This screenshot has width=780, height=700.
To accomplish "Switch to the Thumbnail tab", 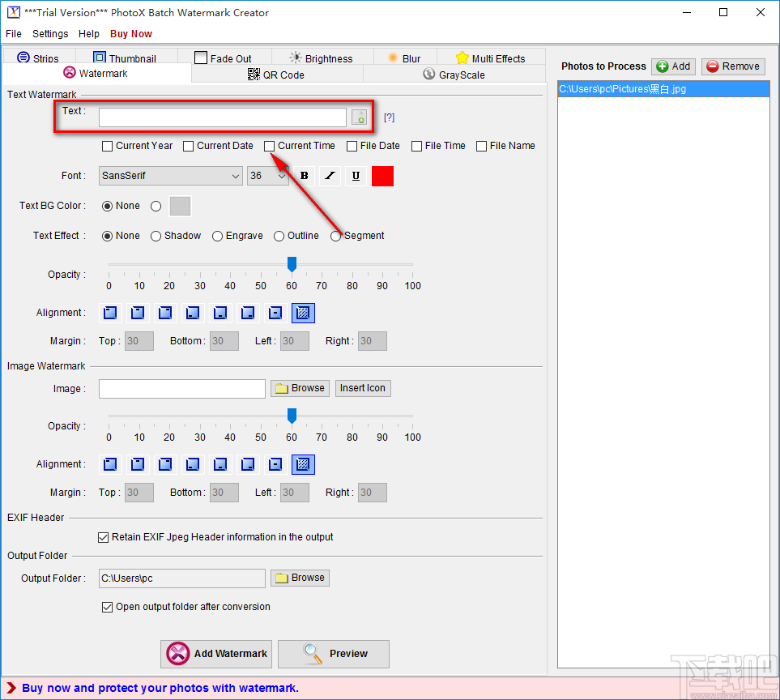I will click(x=126, y=58).
